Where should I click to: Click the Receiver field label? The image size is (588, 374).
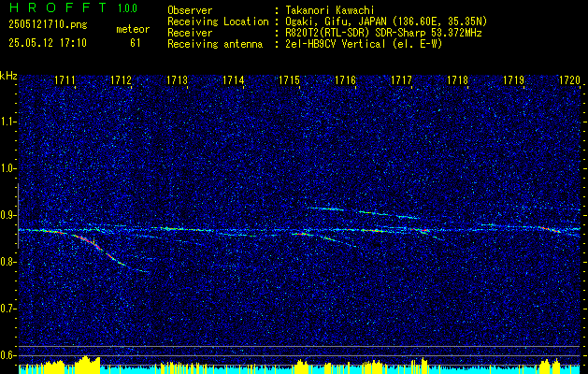pyautogui.click(x=190, y=33)
